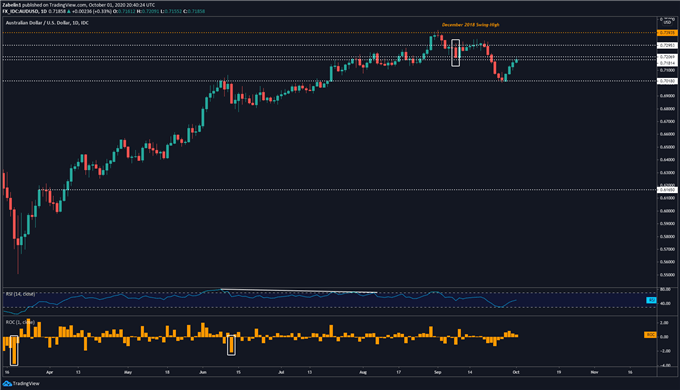Click the orange ROC value tag
The image size is (680, 390).
pyautogui.click(x=650, y=335)
